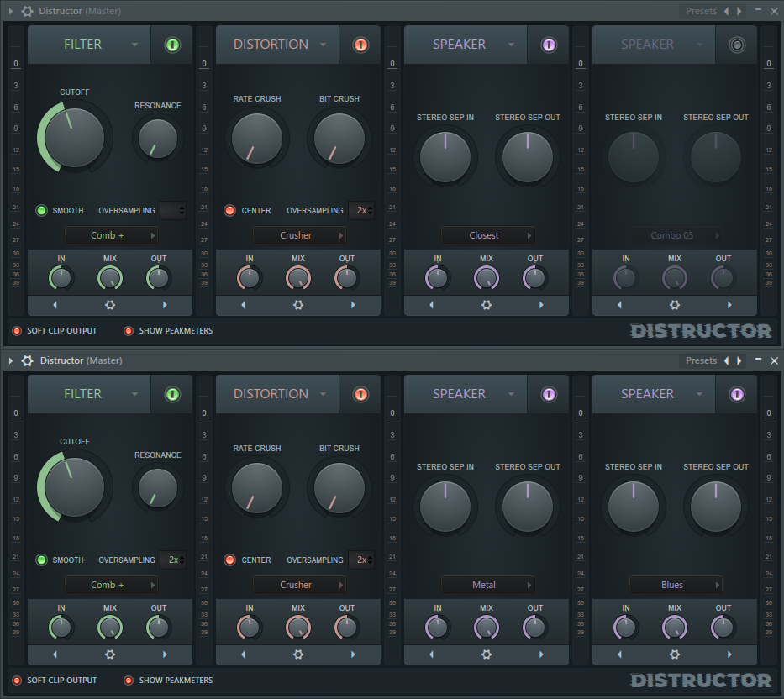Open Presets menu in upper Distructor title bar
This screenshot has height=699, width=784.
tap(701, 11)
